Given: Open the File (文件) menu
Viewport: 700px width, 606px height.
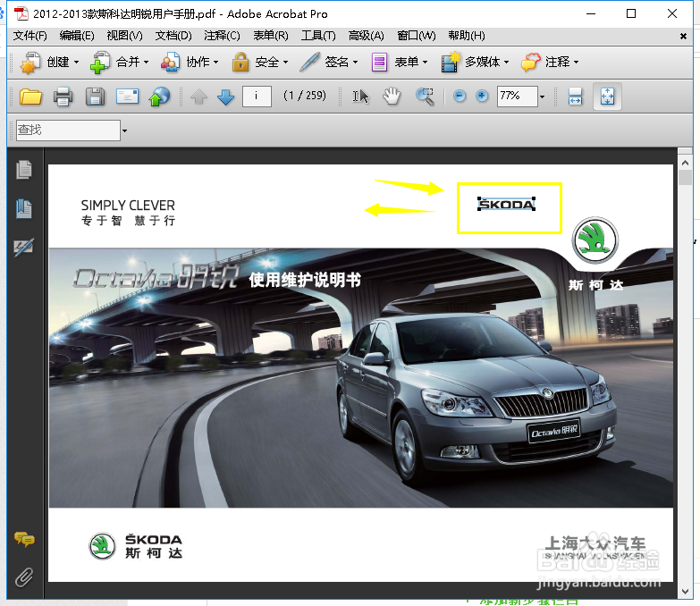Looking at the screenshot, I should pyautogui.click(x=30, y=36).
